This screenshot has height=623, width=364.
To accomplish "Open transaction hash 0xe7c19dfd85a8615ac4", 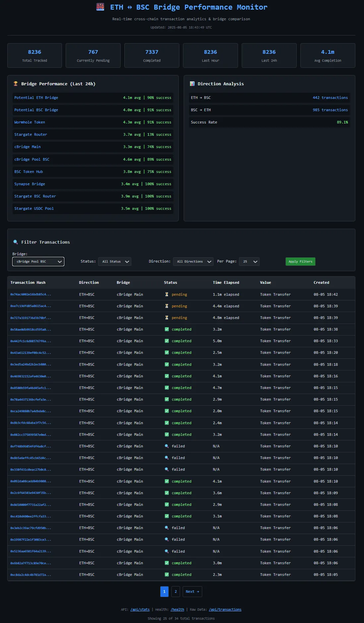I will (x=31, y=306).
